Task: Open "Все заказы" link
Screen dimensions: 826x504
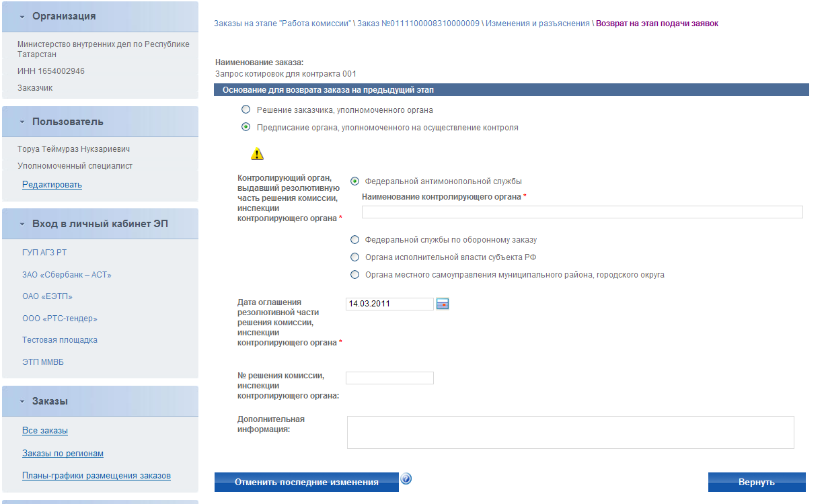Action: coord(45,431)
